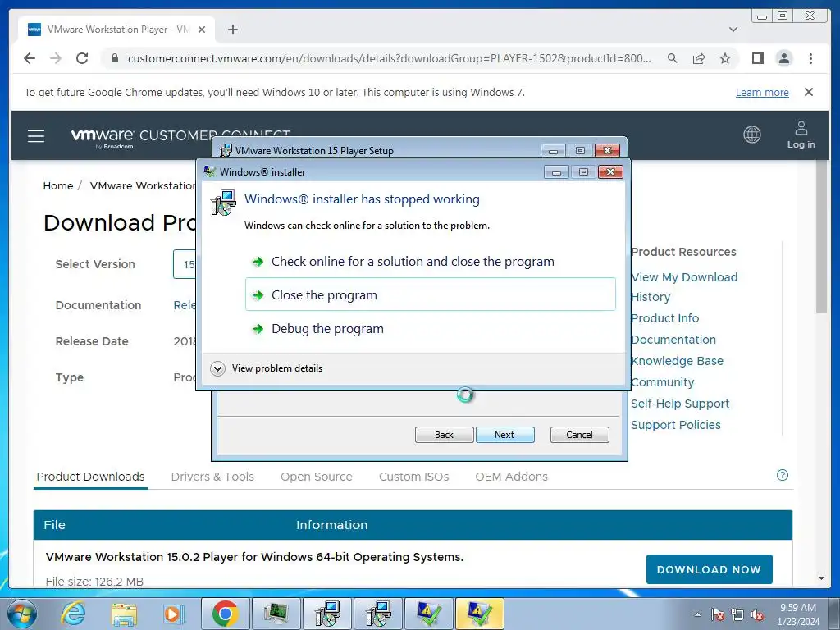Open Windows Media Player in taskbar

coord(173,614)
